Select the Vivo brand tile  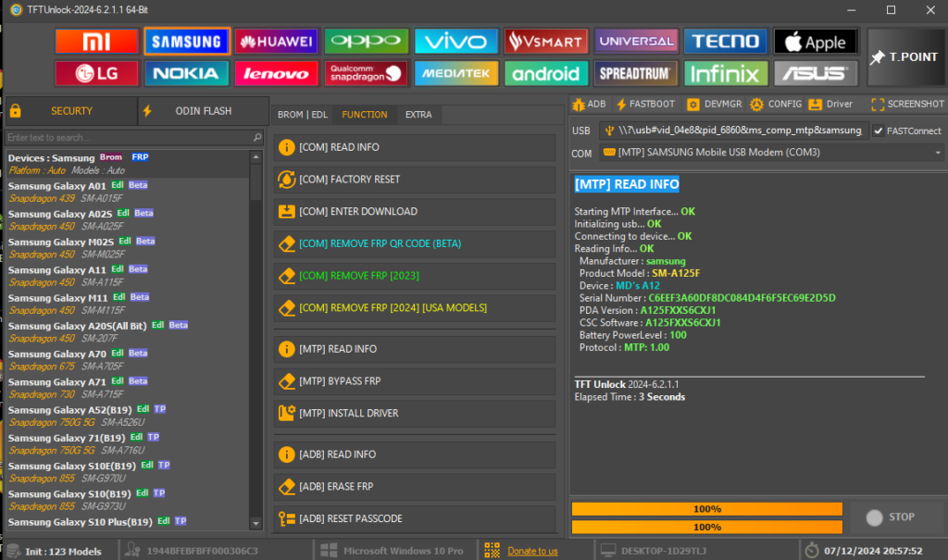click(x=455, y=41)
